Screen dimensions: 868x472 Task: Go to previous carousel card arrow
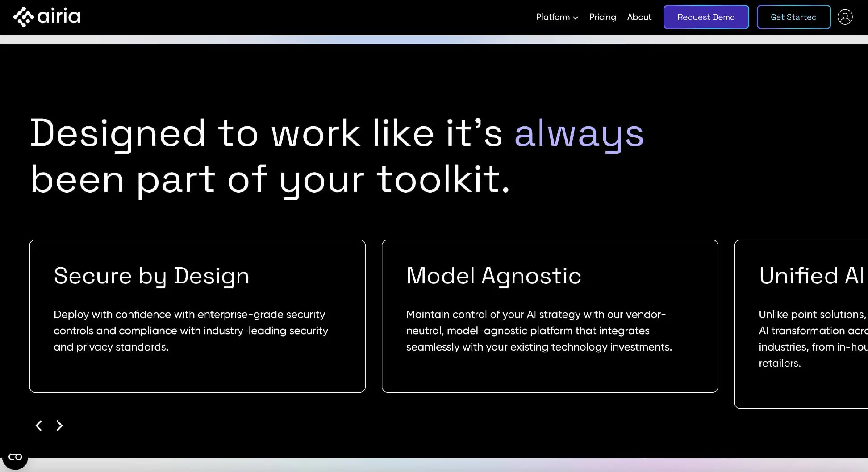point(39,426)
